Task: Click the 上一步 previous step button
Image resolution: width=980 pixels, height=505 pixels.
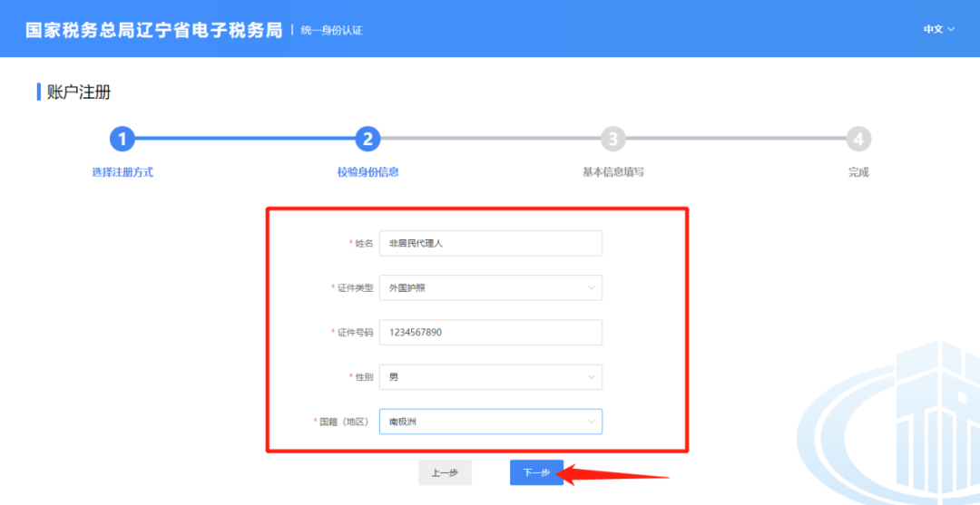Action: tap(445, 472)
